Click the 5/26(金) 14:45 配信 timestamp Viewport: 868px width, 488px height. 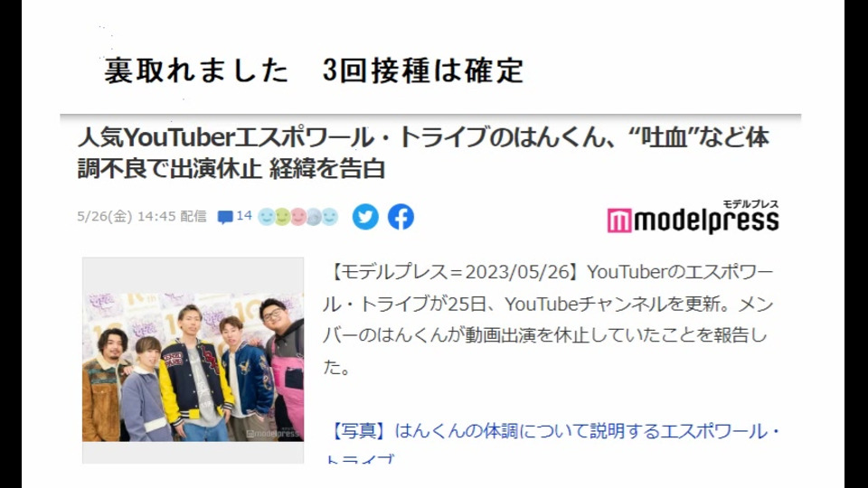(142, 216)
